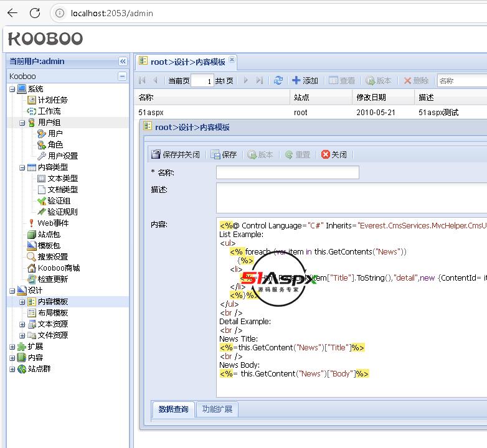Focus the 名称 name input in form
The width and height of the screenshot is (487, 448).
coord(288,172)
